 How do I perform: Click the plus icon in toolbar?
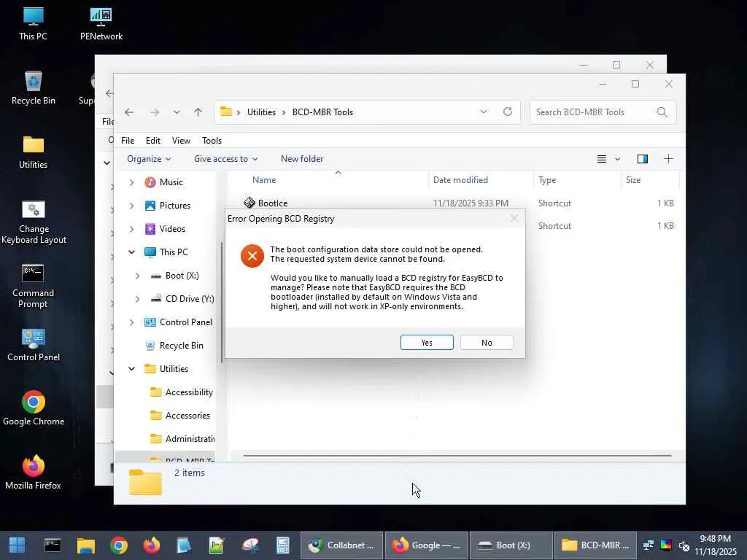[x=668, y=159]
